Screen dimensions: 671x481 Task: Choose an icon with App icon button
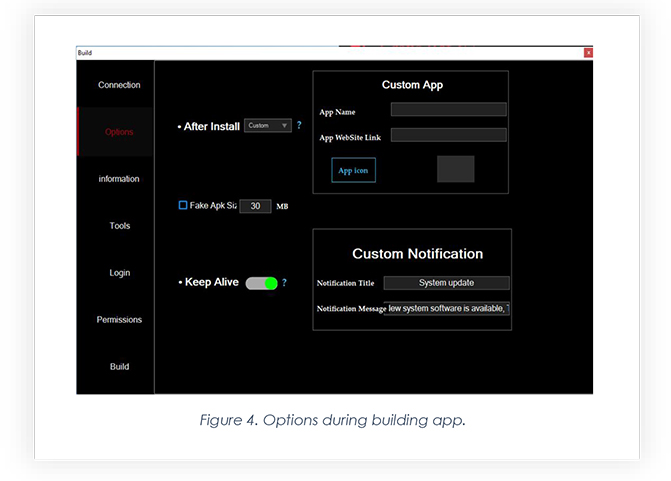(353, 170)
